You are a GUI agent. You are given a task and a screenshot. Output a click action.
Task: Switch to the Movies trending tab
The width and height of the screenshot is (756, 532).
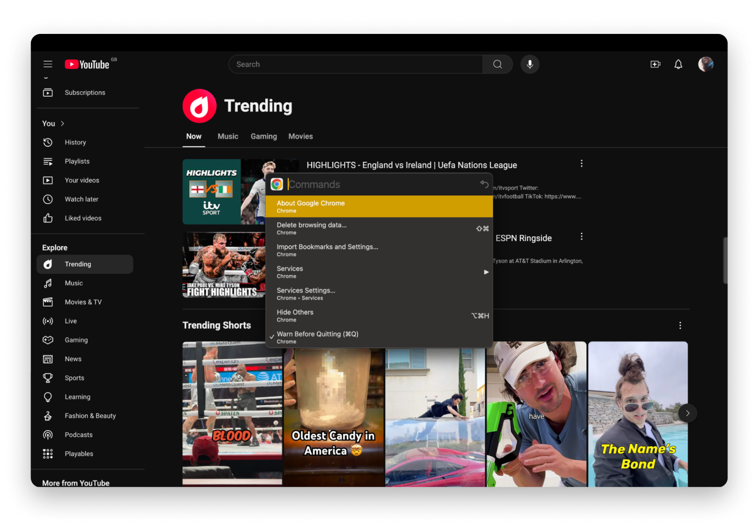click(300, 137)
